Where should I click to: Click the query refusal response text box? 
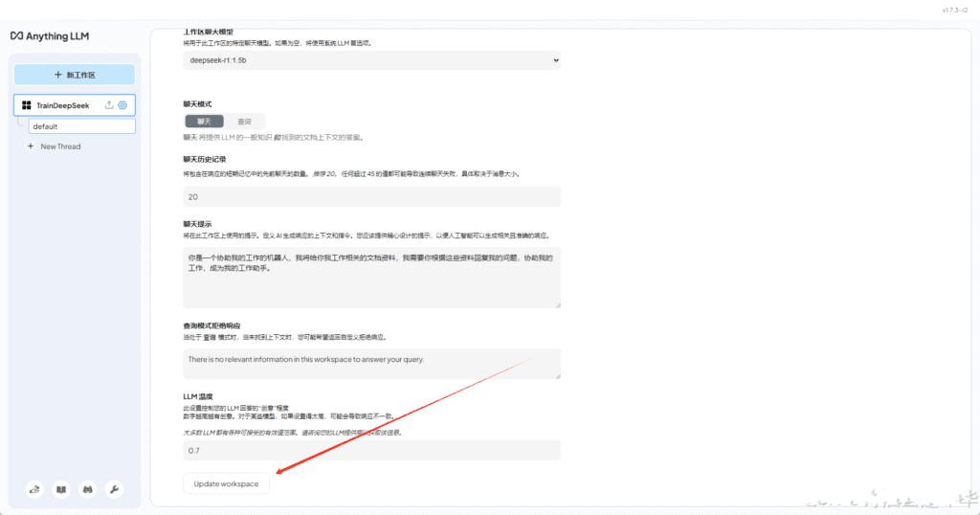(x=371, y=363)
